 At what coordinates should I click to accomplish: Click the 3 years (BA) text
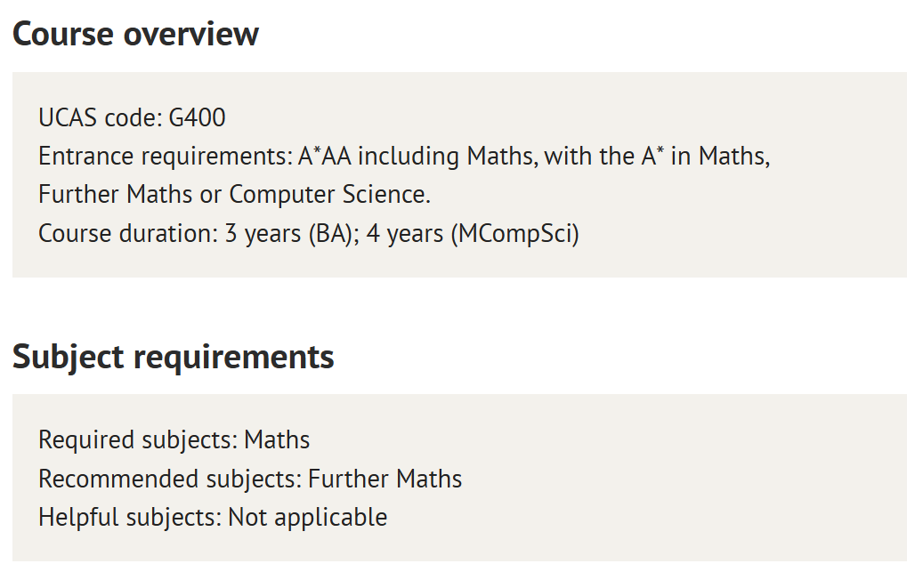(x=288, y=234)
